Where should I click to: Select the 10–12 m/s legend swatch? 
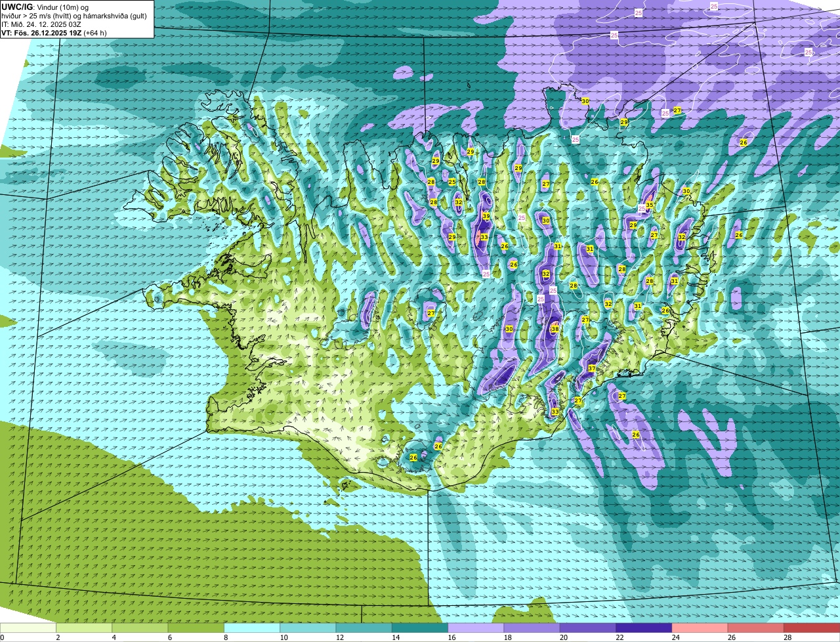point(308,628)
